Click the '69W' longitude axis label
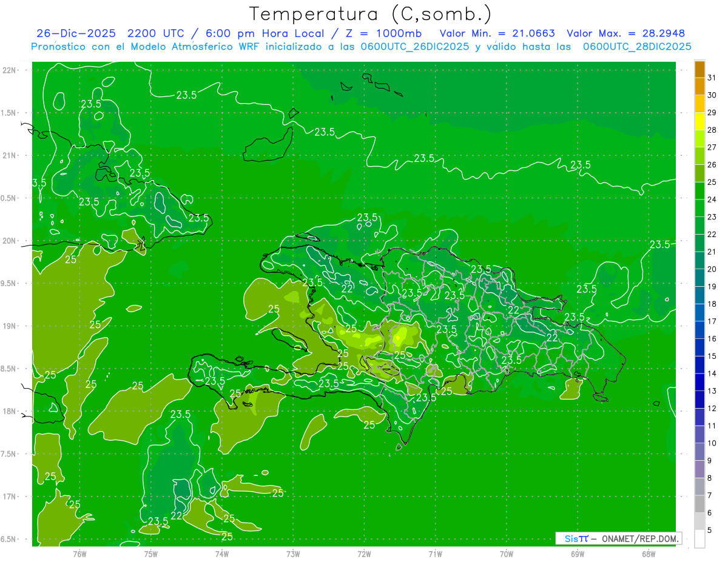Screen dimensions: 728x562 tap(578, 554)
